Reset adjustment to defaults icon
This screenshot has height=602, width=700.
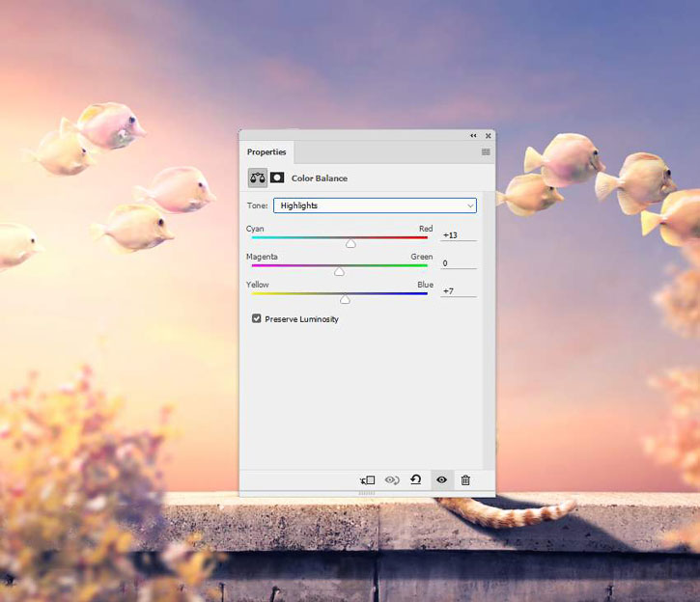pyautogui.click(x=415, y=479)
